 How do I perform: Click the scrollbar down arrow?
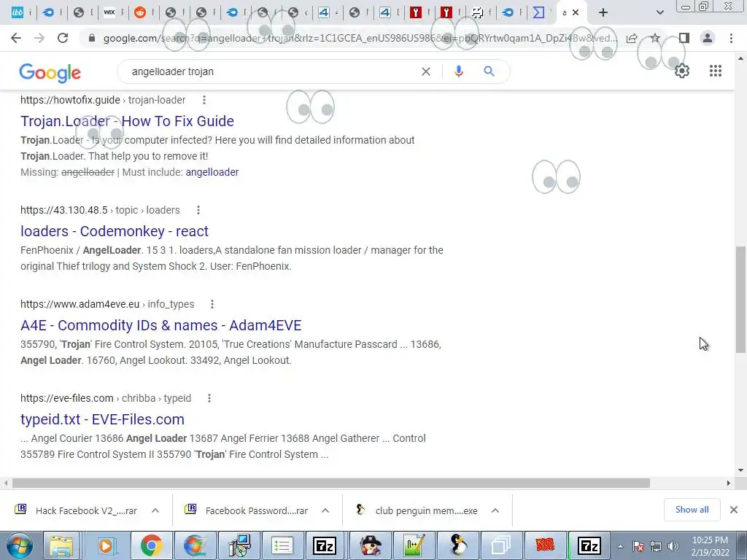click(x=740, y=470)
